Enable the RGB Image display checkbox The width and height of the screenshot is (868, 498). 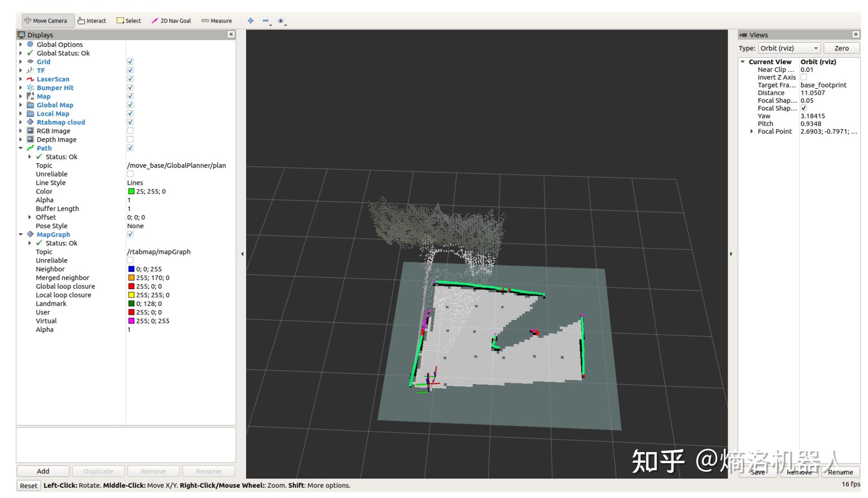[130, 131]
